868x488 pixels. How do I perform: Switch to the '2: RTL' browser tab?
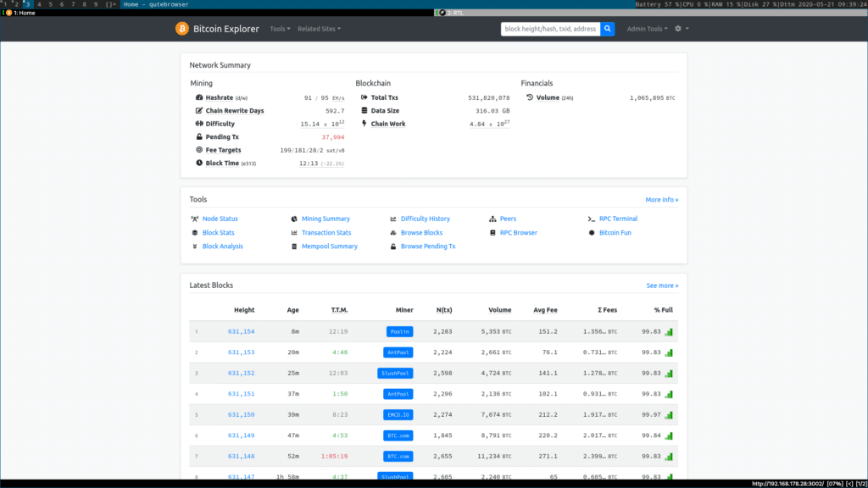pyautogui.click(x=651, y=13)
